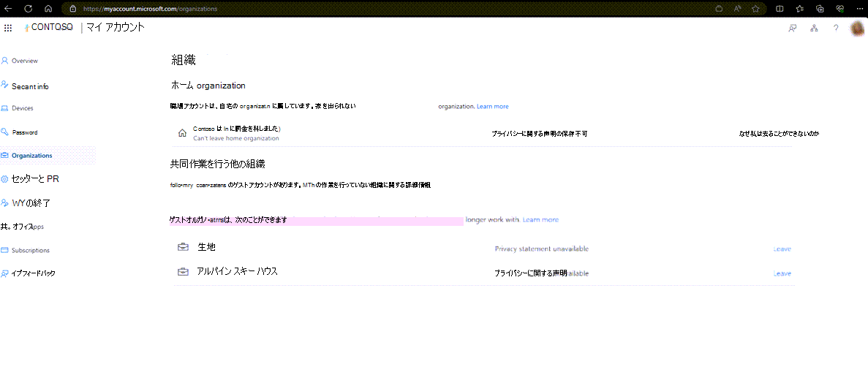Click the プライバシーに関する声明の保存不可 text

click(x=539, y=134)
